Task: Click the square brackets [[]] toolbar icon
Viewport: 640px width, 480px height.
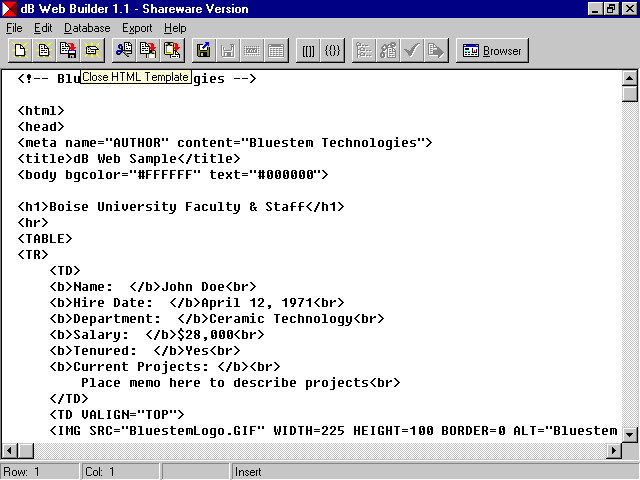Action: pyautogui.click(x=308, y=50)
